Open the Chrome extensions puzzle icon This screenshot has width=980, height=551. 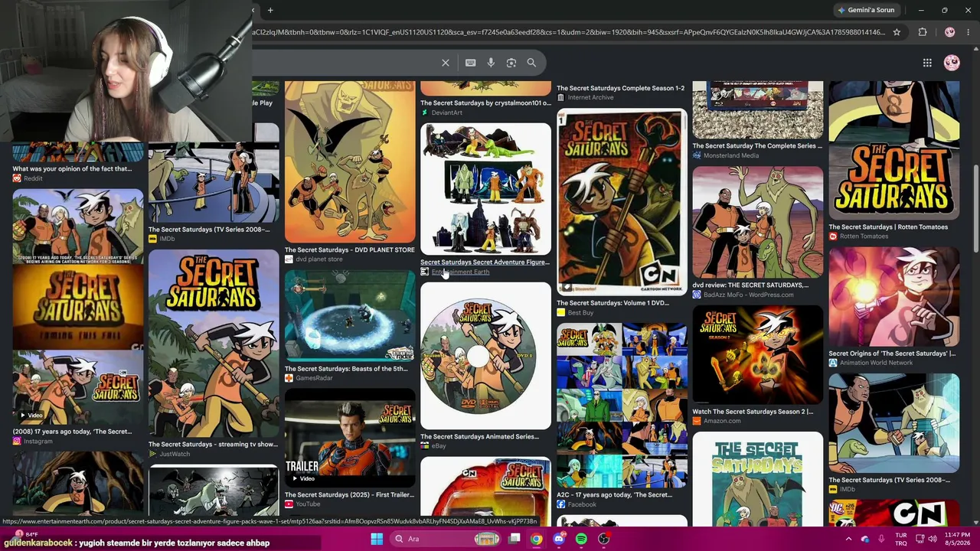(923, 32)
